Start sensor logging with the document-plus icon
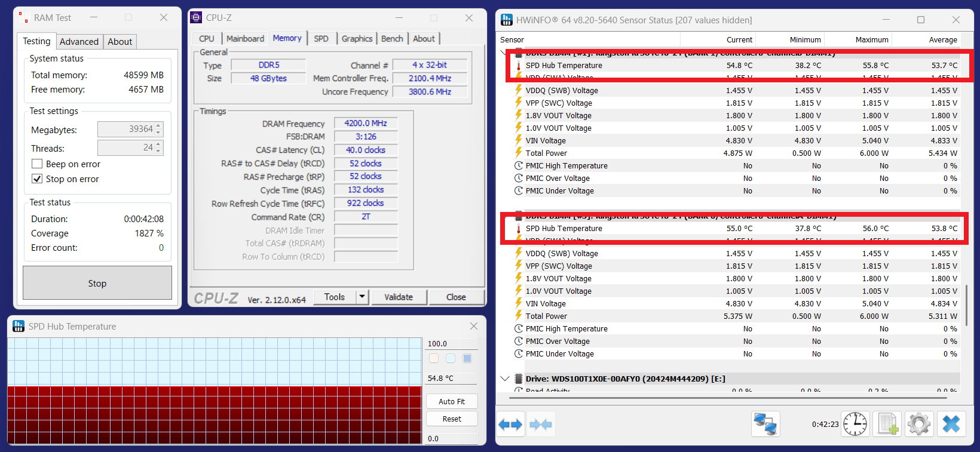The height and width of the screenshot is (452, 980). pos(887,425)
